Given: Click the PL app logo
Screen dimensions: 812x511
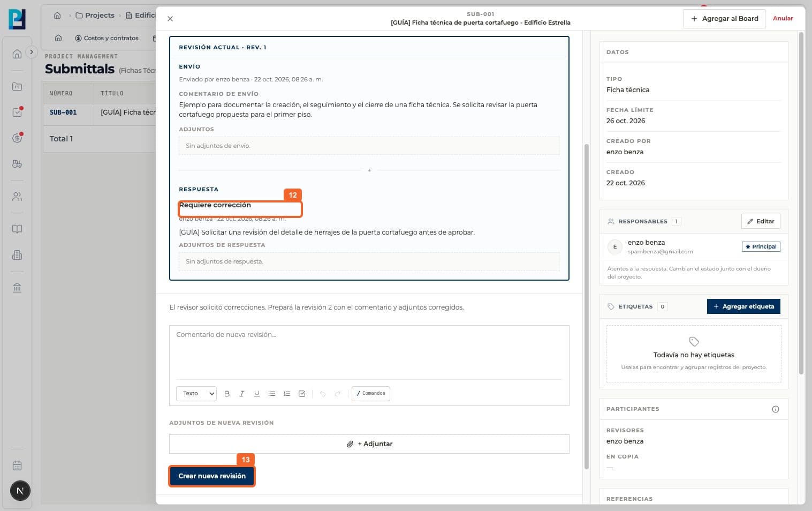Looking at the screenshot, I should [x=17, y=19].
